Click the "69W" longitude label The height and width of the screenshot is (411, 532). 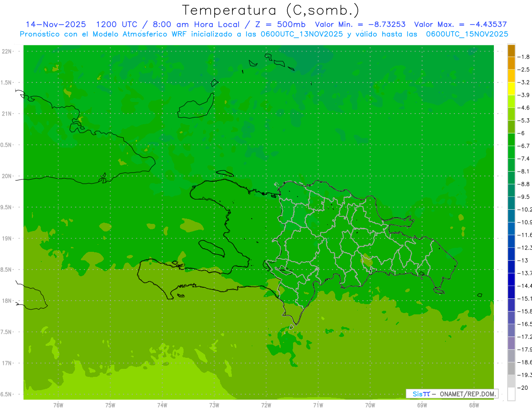(x=422, y=405)
